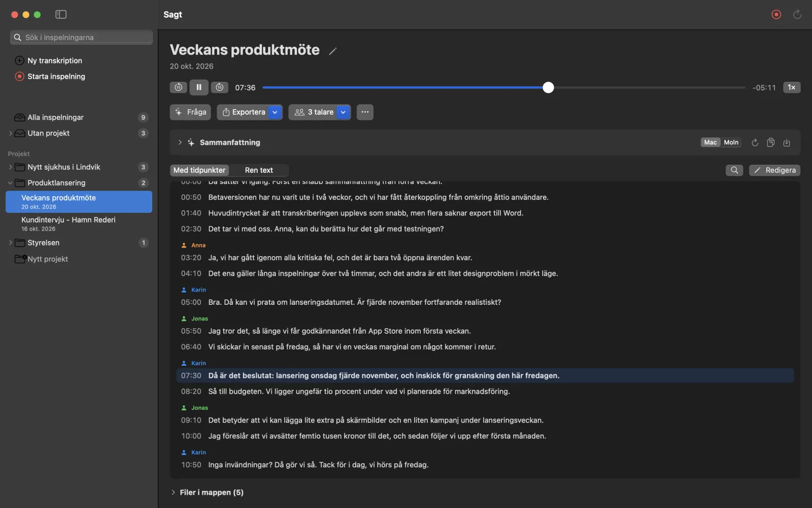Expand the Styrelsen project folder
The width and height of the screenshot is (812, 508).
(10, 243)
